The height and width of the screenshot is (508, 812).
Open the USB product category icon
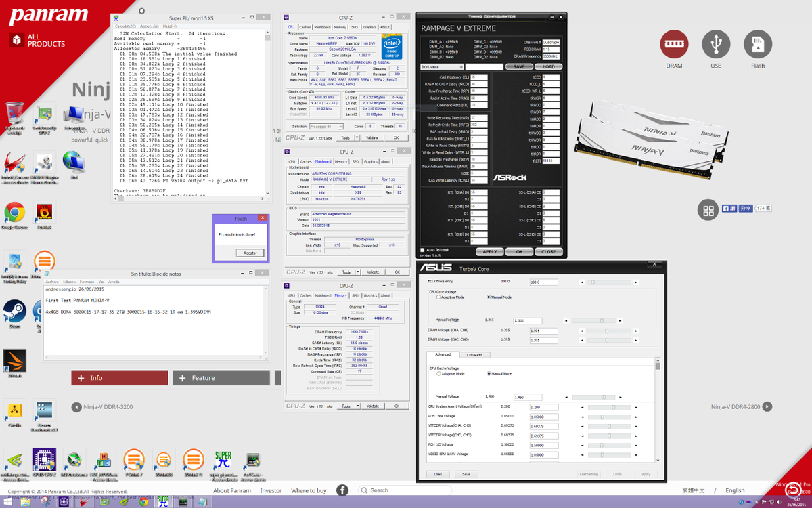716,43
